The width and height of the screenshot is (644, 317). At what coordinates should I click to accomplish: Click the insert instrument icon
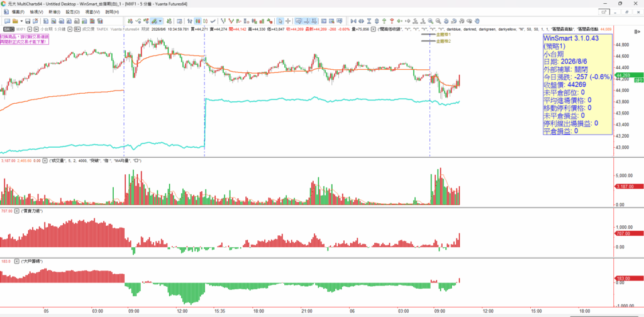[x=130, y=21]
